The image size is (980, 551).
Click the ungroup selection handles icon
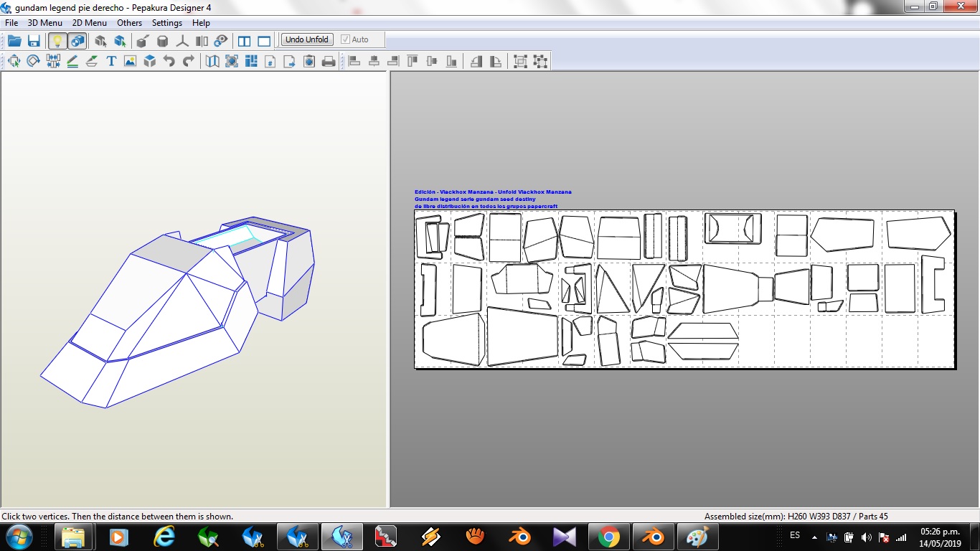pyautogui.click(x=540, y=61)
